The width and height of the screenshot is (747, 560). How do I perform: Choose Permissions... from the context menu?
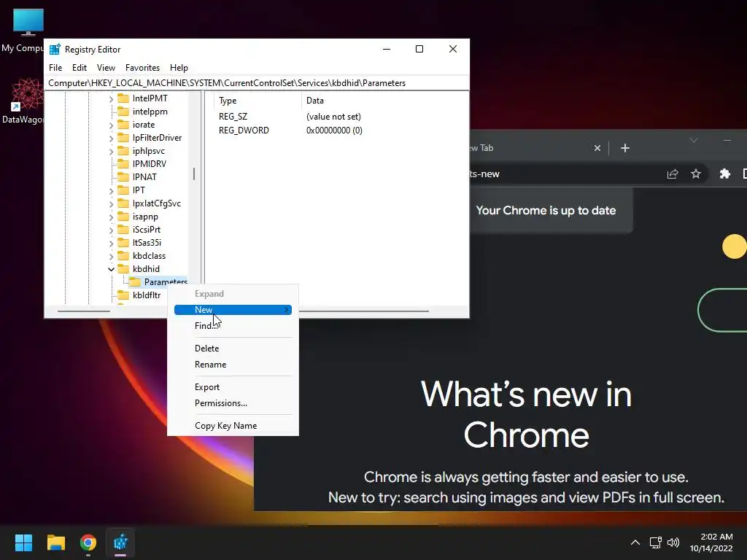pos(233,403)
